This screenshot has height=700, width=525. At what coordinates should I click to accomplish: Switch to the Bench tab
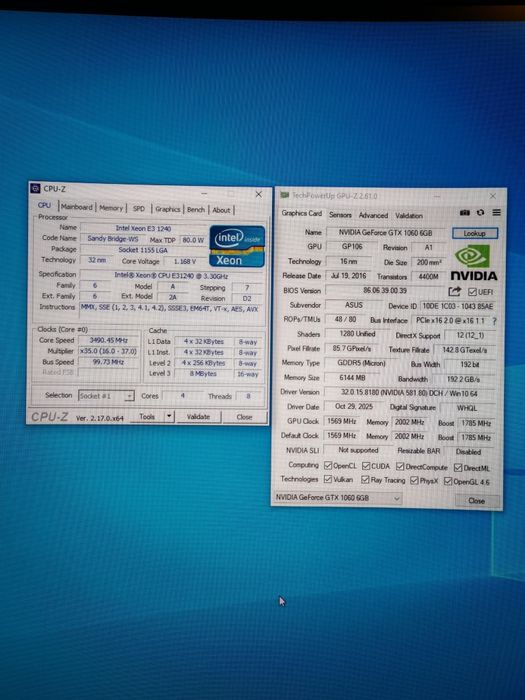[x=196, y=209]
